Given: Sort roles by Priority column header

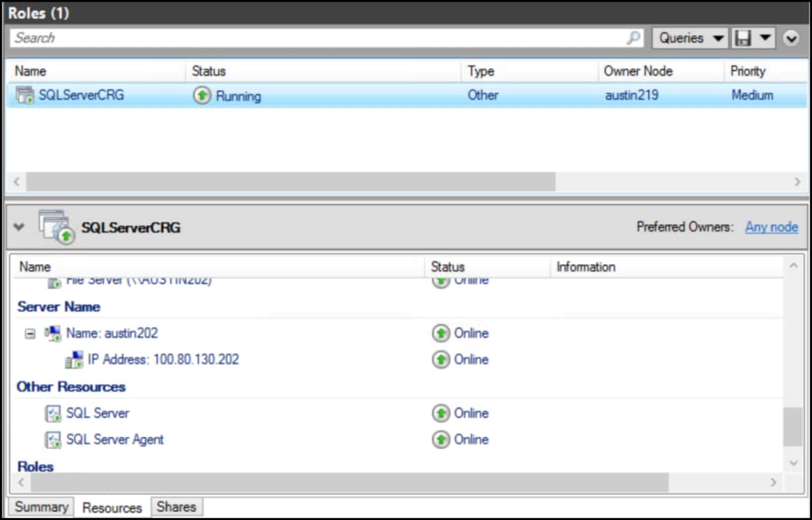Looking at the screenshot, I should tap(765, 71).
